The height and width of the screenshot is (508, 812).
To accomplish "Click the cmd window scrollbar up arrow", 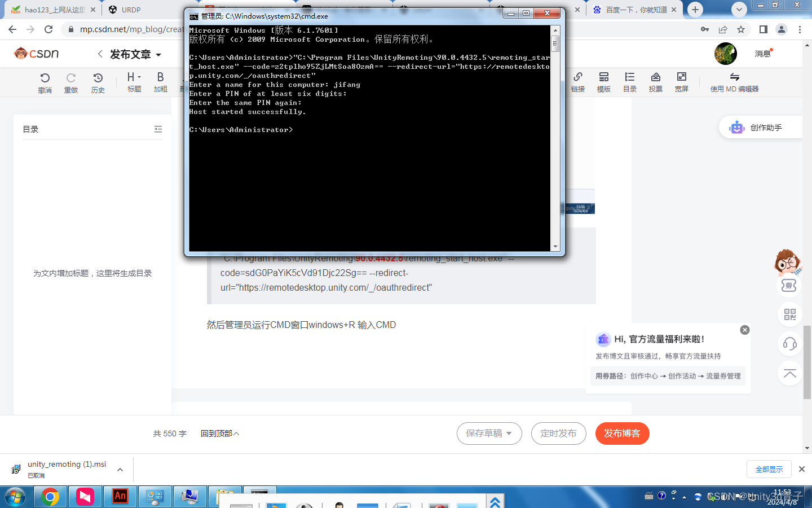I will tap(555, 30).
